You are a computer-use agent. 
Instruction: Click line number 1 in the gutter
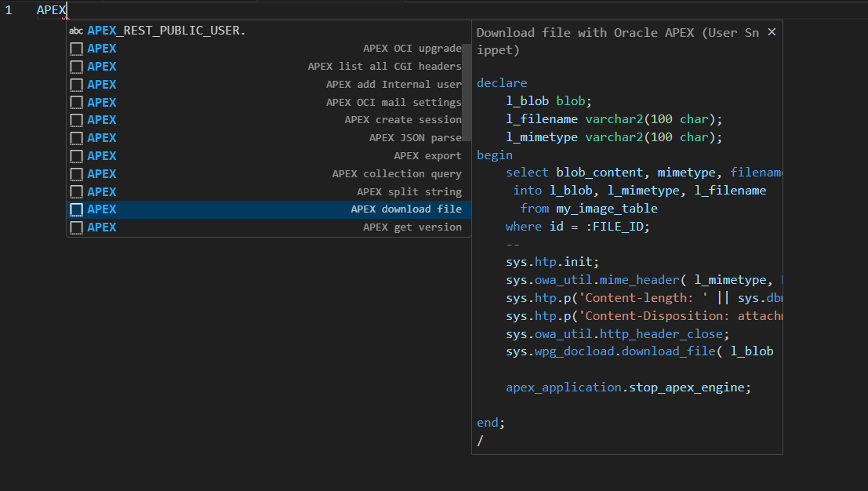coord(9,10)
